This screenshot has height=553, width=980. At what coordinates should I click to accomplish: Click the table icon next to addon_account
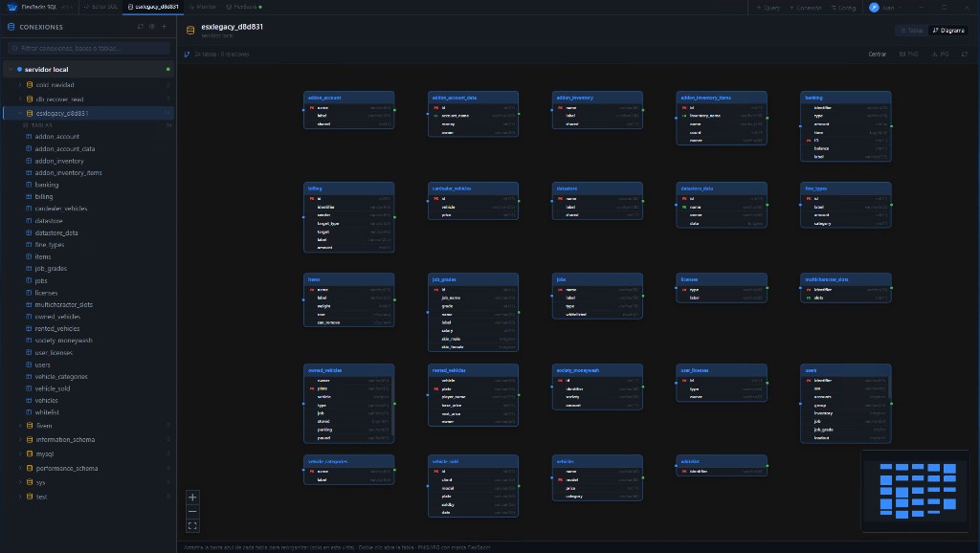29,136
